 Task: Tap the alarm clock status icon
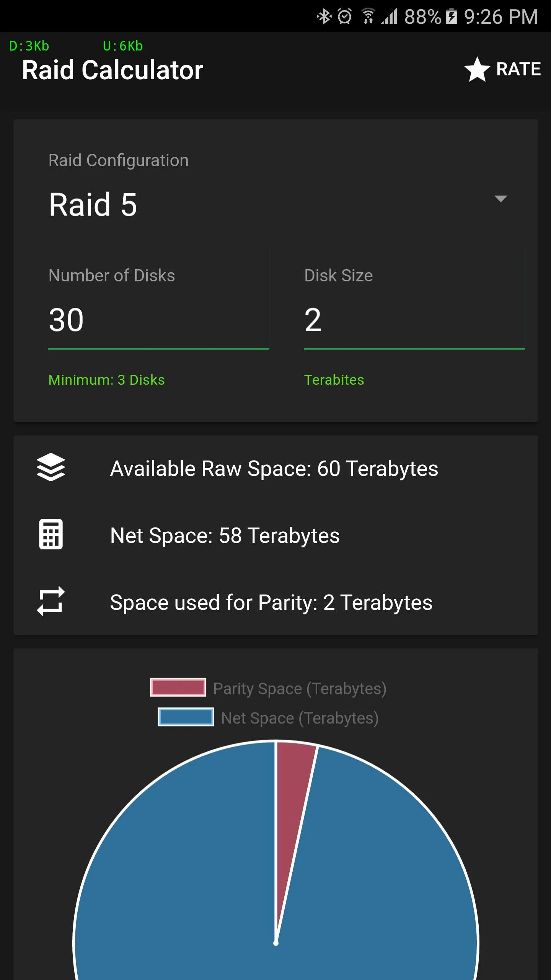pyautogui.click(x=344, y=16)
